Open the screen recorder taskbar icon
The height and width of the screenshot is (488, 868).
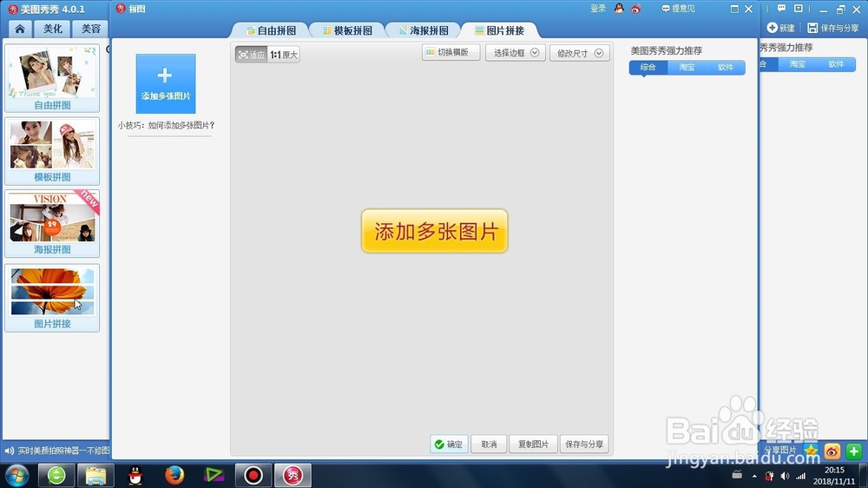pyautogui.click(x=253, y=475)
